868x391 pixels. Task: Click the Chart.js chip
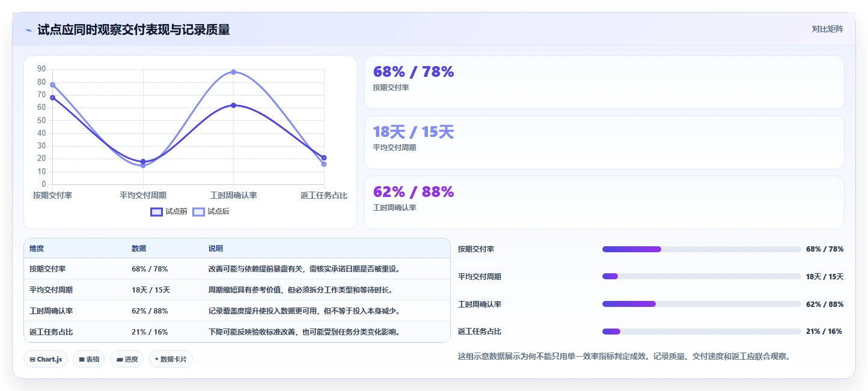[46, 359]
